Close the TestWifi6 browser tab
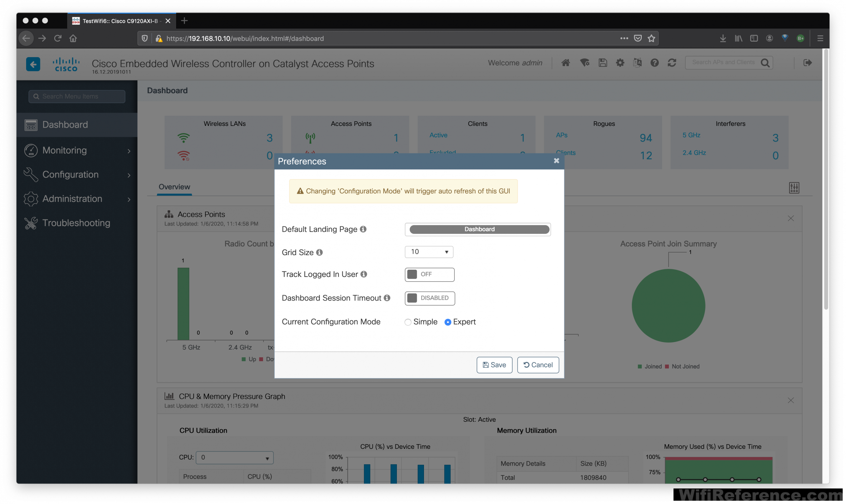Viewport: 846px width, 504px height. (168, 21)
